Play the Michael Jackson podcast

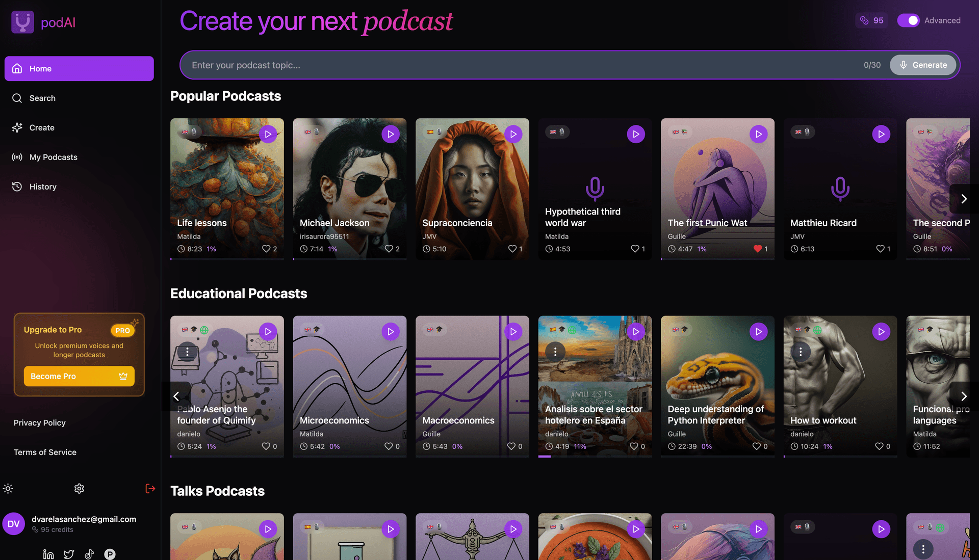[391, 135]
